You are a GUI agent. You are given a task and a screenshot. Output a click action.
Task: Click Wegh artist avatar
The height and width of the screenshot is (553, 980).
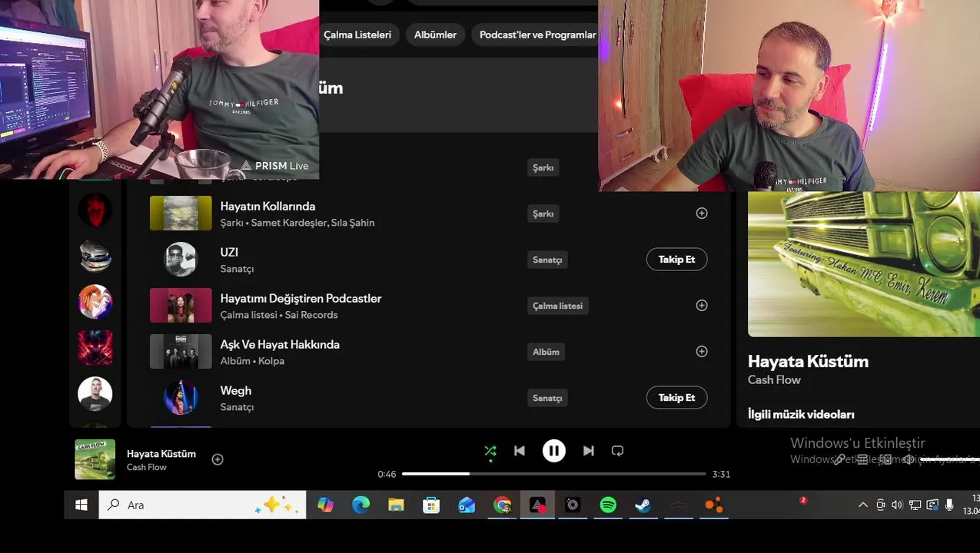tap(181, 398)
